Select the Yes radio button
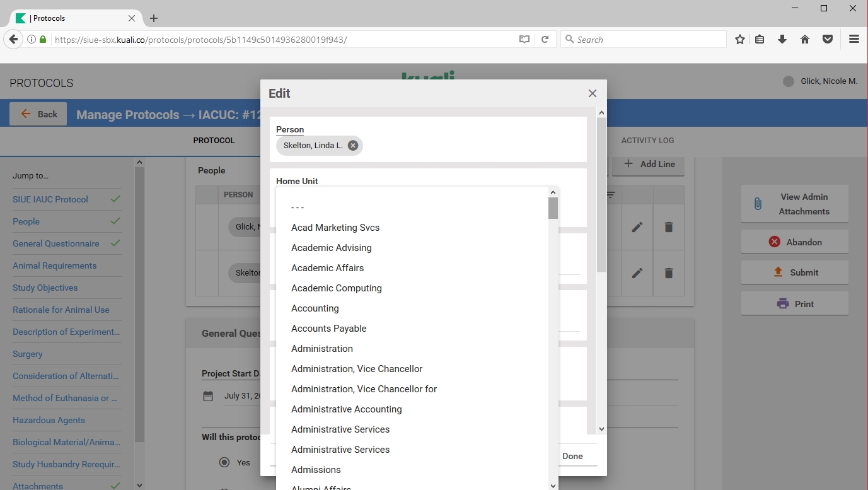The image size is (868, 490). tap(224, 462)
